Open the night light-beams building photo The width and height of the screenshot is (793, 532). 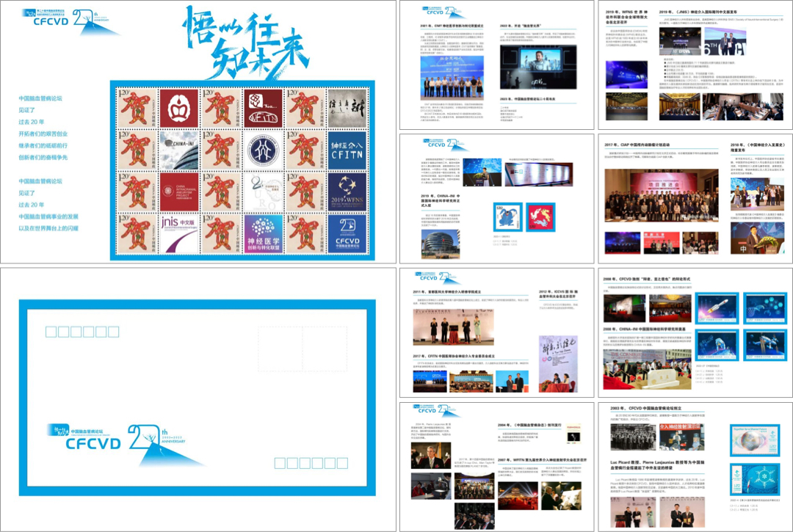tap(517, 495)
